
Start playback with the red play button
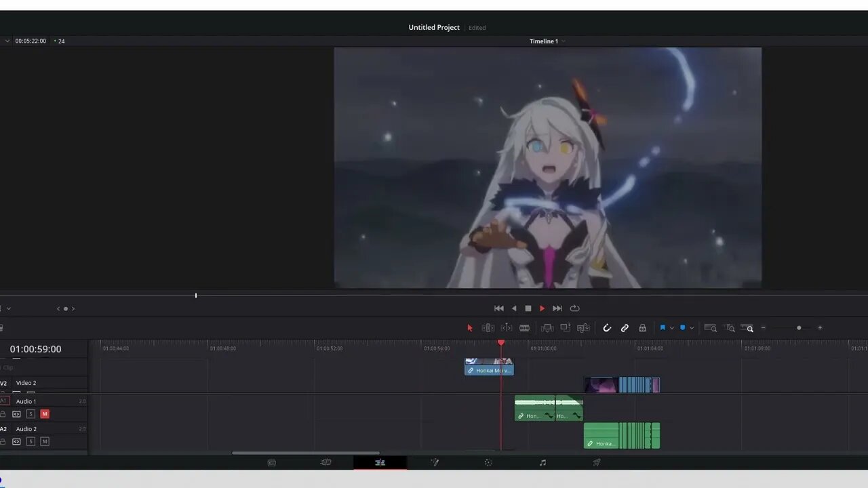click(542, 308)
